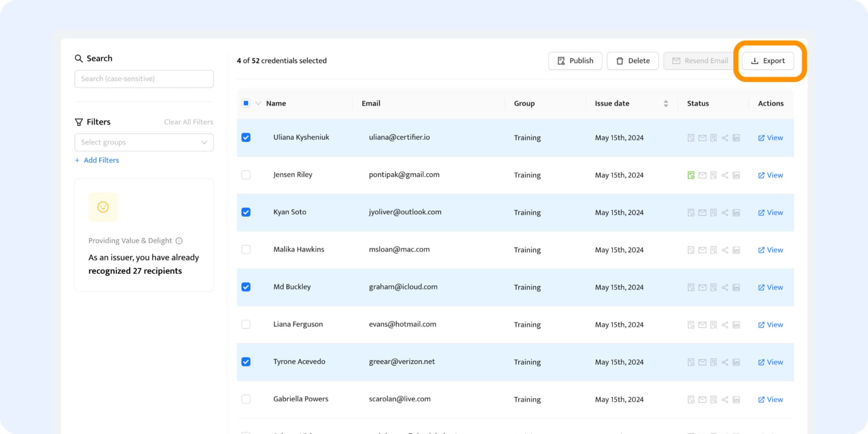Click the email status icon in Uliana Kysheniuk's row
This screenshot has width=868, height=434.
coord(702,138)
